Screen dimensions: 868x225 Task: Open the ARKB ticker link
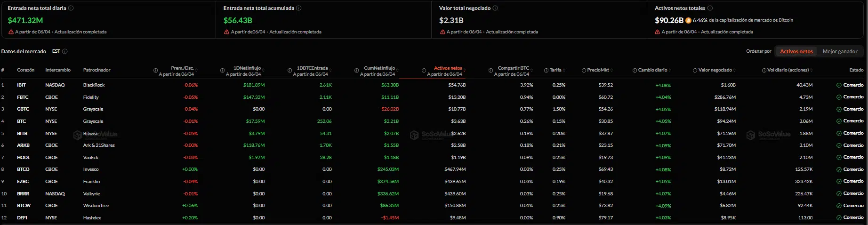pos(23,145)
